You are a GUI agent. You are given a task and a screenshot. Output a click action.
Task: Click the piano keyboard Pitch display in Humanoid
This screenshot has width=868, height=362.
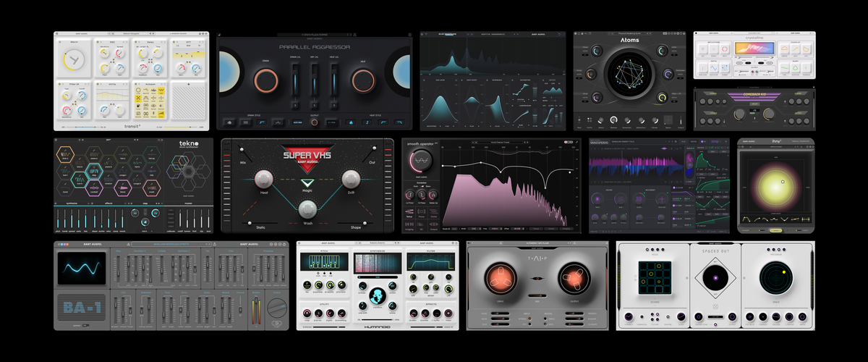[x=324, y=261]
